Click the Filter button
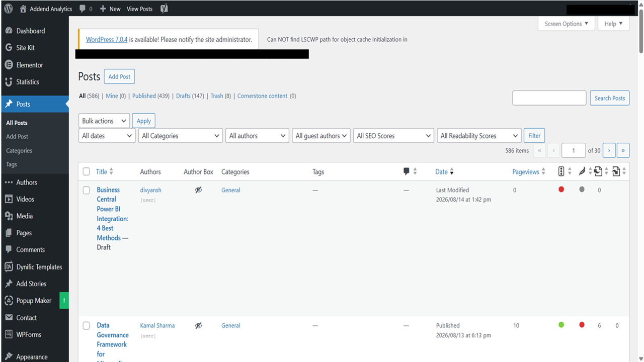The height and width of the screenshot is (362, 644). pyautogui.click(x=534, y=136)
